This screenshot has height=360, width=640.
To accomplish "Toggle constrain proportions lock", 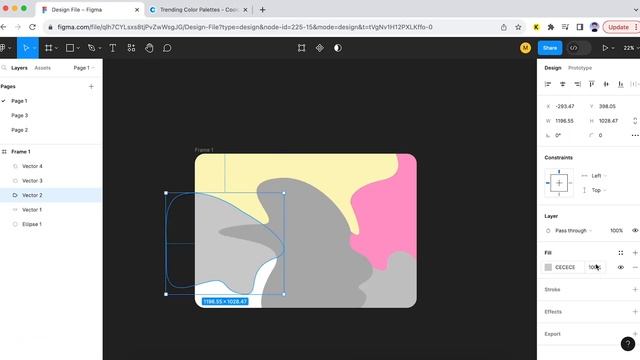I will (635, 121).
